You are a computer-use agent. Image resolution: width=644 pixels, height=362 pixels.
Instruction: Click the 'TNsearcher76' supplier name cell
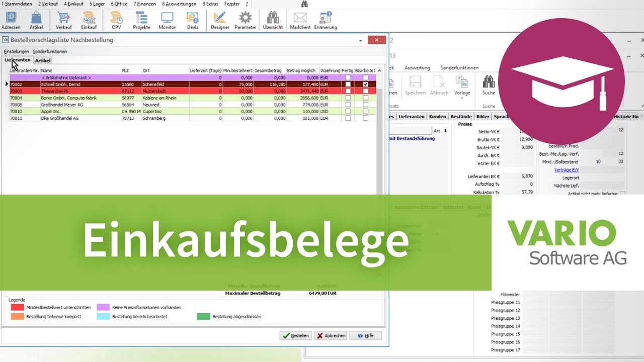click(80, 92)
